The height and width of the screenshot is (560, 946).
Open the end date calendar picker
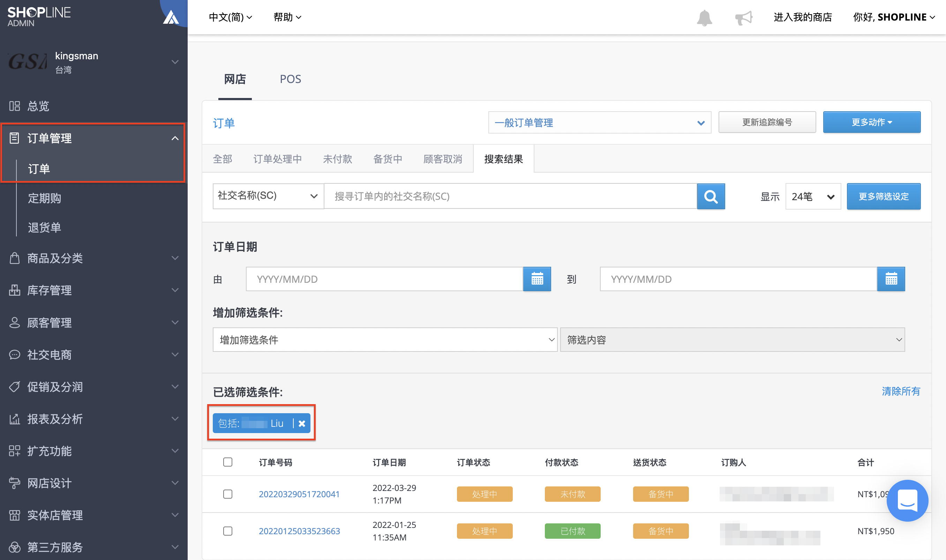(x=891, y=279)
